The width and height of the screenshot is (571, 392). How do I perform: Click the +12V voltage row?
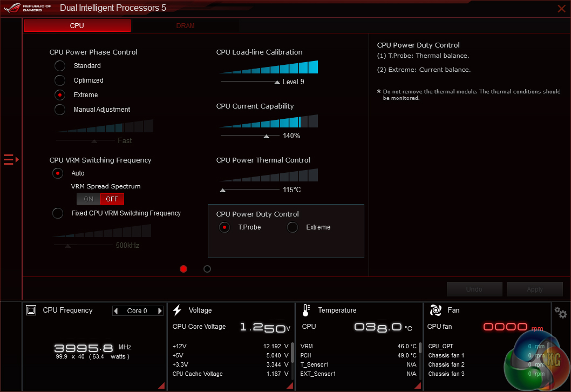[x=230, y=346]
